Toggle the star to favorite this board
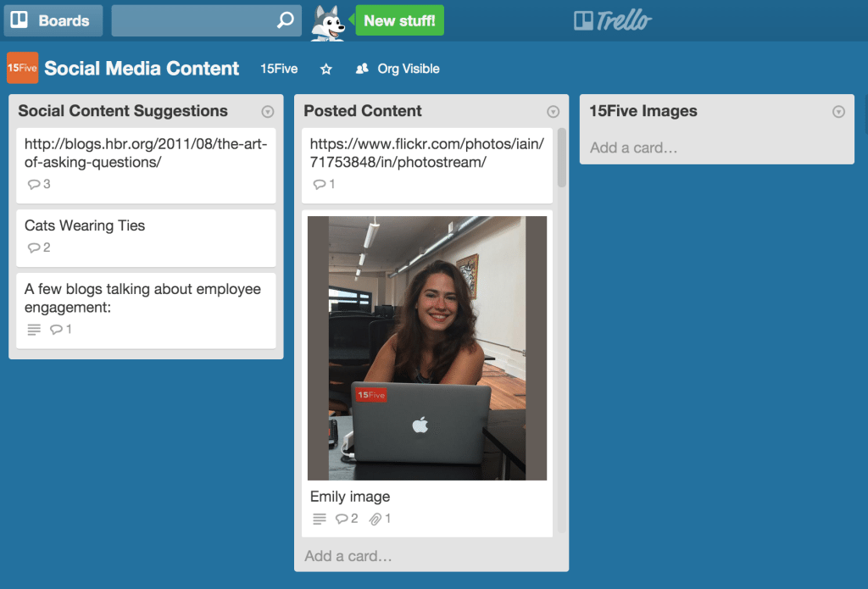 tap(325, 69)
